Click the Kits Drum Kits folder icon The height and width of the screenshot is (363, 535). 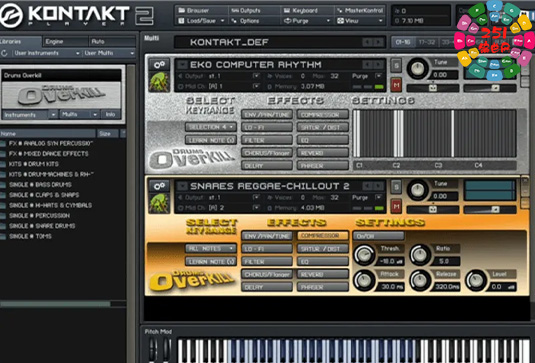tap(3, 164)
